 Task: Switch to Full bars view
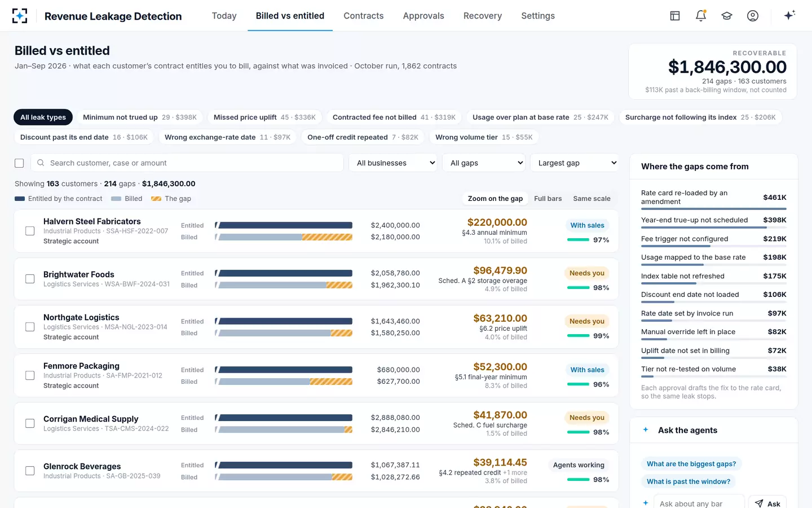point(548,199)
